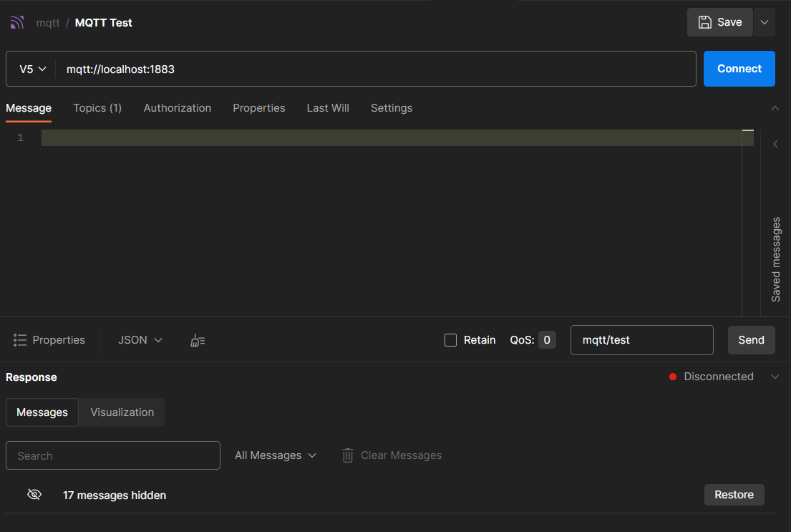Click the Disconnected status indicator
The height and width of the screenshot is (532, 791).
[x=712, y=377]
